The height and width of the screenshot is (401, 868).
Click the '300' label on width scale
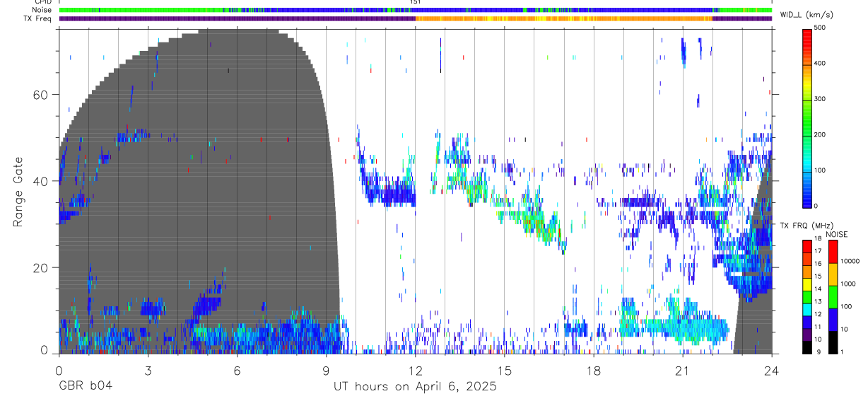pyautogui.click(x=821, y=99)
